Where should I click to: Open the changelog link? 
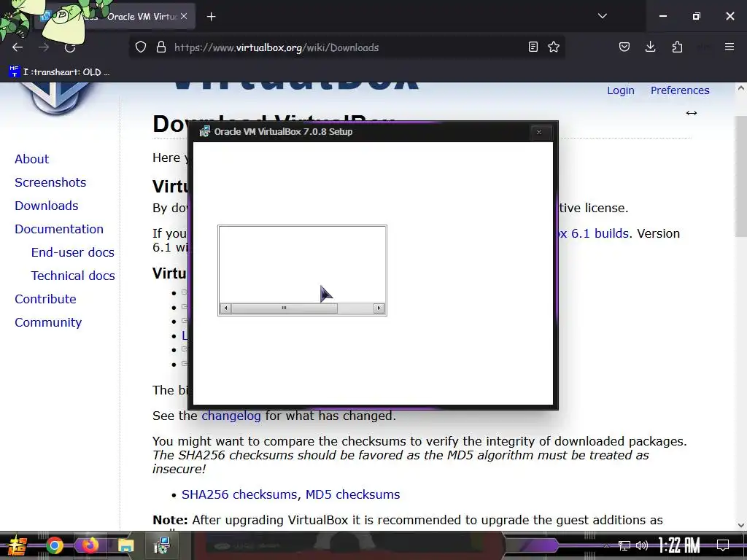pos(231,416)
